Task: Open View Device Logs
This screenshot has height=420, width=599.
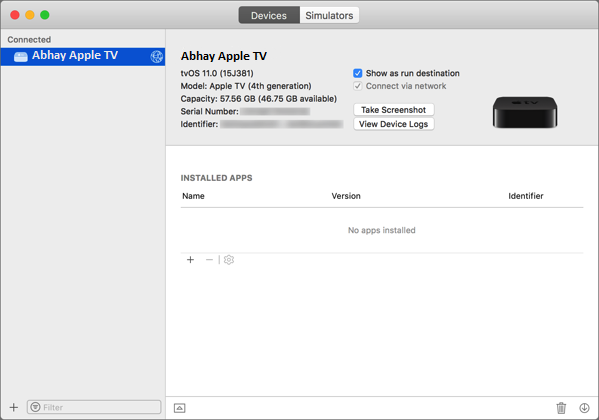Action: click(393, 124)
